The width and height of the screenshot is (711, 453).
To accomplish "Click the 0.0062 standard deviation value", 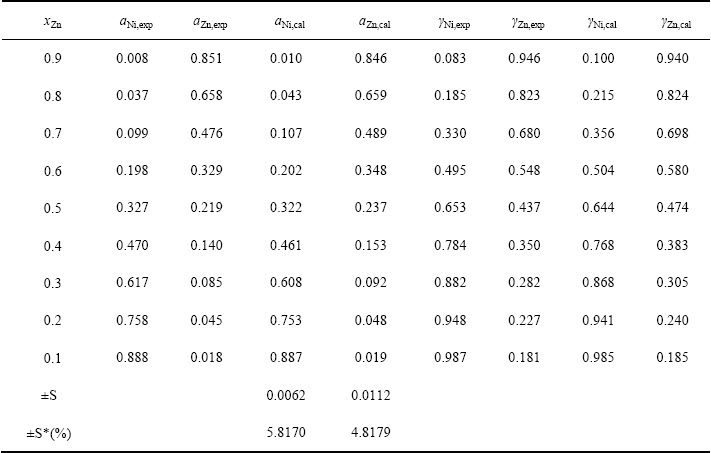I will [x=286, y=396].
